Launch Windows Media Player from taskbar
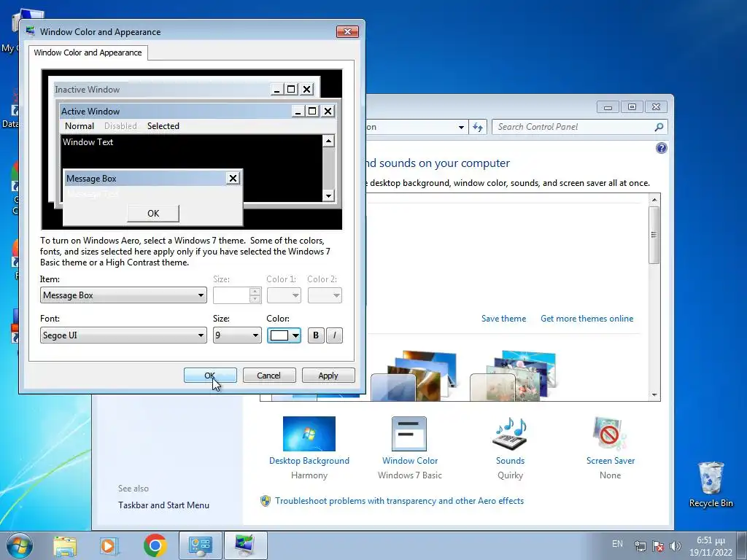This screenshot has height=560, width=747. 109,545
